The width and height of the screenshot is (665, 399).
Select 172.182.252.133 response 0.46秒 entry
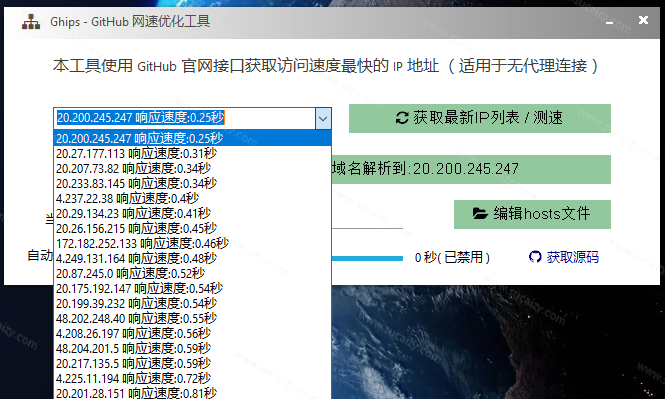(192, 243)
